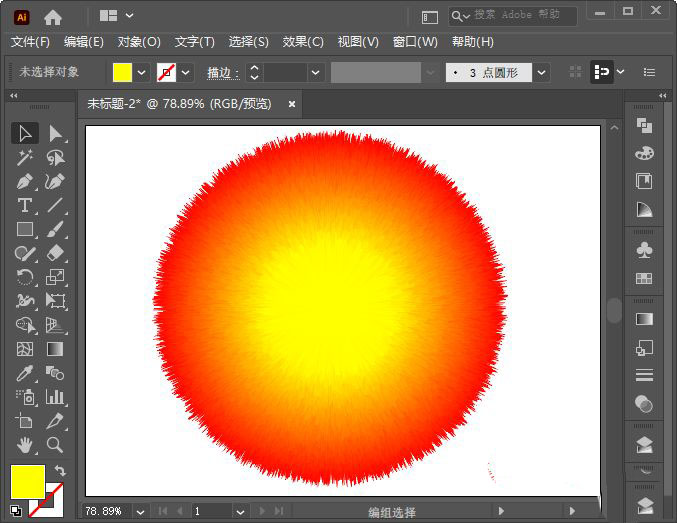Click the yellow fill color swatch in toolbar

[x=27, y=481]
